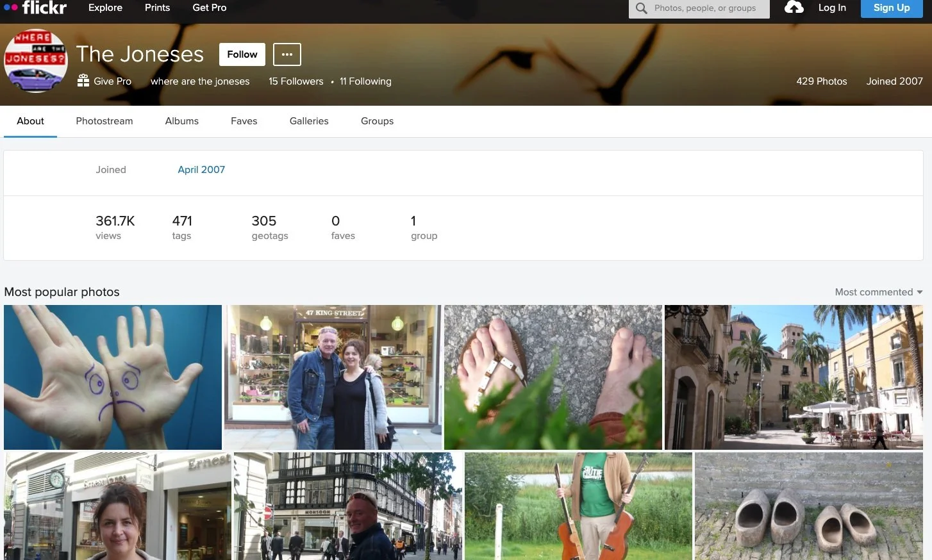This screenshot has height=560, width=932.
Task: Open the Prints menu
Action: click(157, 8)
